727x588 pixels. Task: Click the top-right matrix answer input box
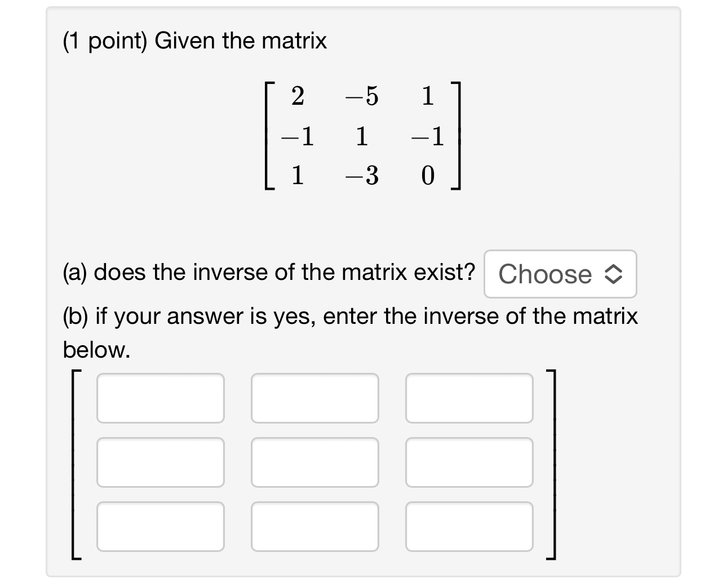pyautogui.click(x=469, y=398)
